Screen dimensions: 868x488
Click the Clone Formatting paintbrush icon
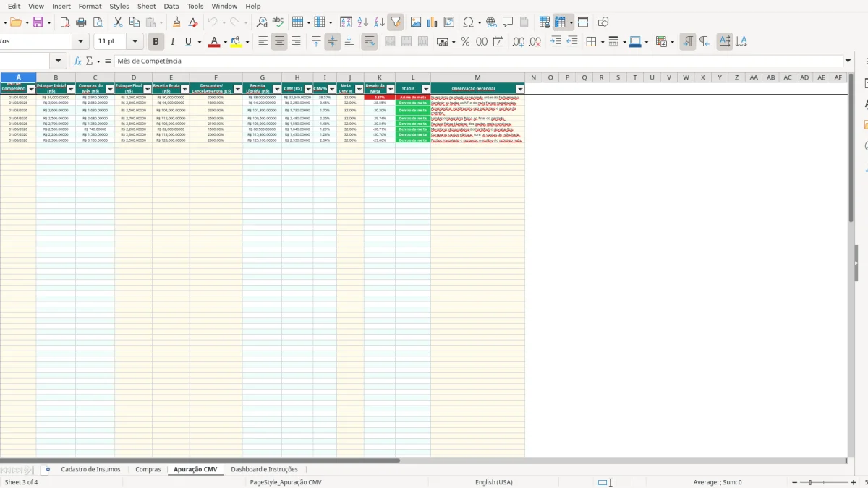[176, 22]
